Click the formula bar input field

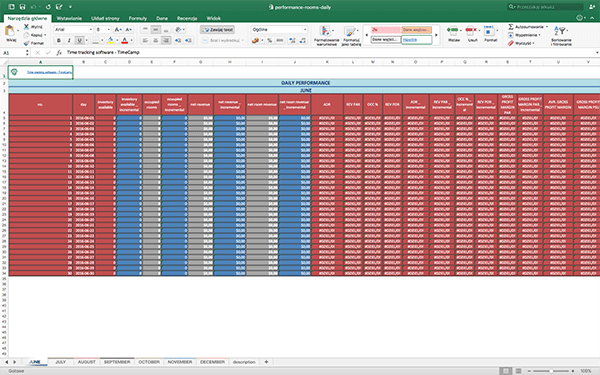click(329, 52)
